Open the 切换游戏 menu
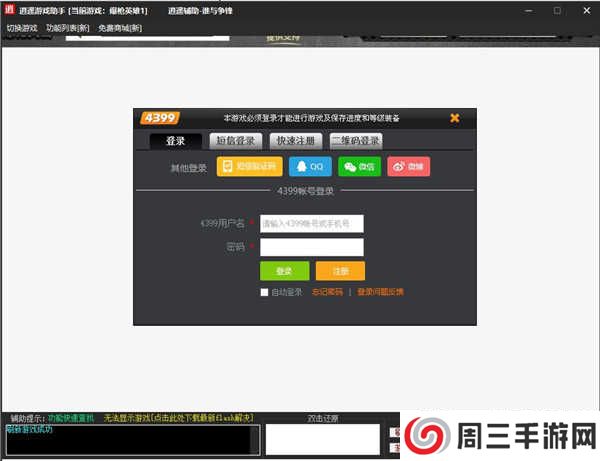 pos(22,28)
